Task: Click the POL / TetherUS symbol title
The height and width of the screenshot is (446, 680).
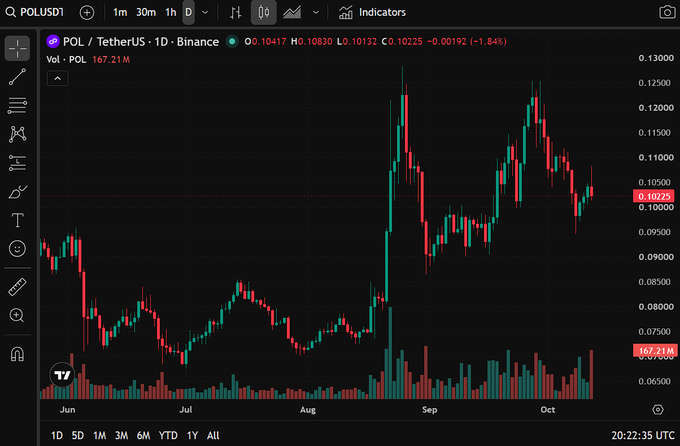Action: (141, 42)
